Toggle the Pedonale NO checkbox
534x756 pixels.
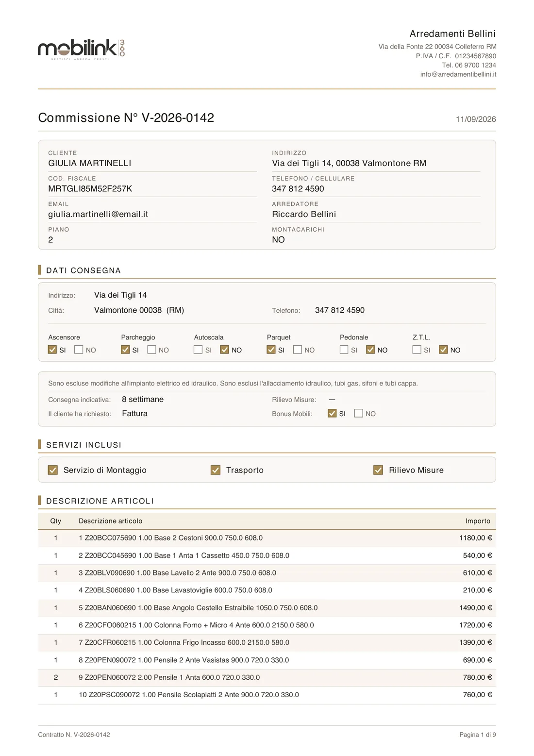(x=370, y=350)
